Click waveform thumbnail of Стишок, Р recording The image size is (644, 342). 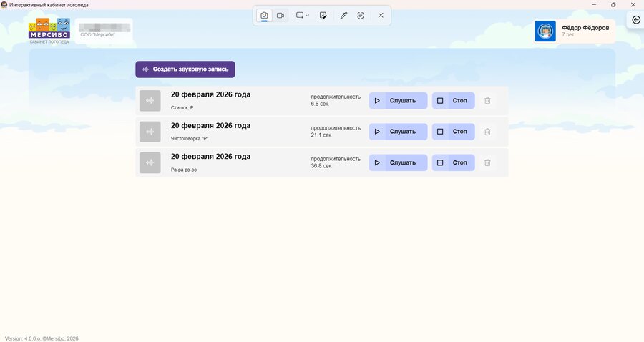pyautogui.click(x=150, y=101)
